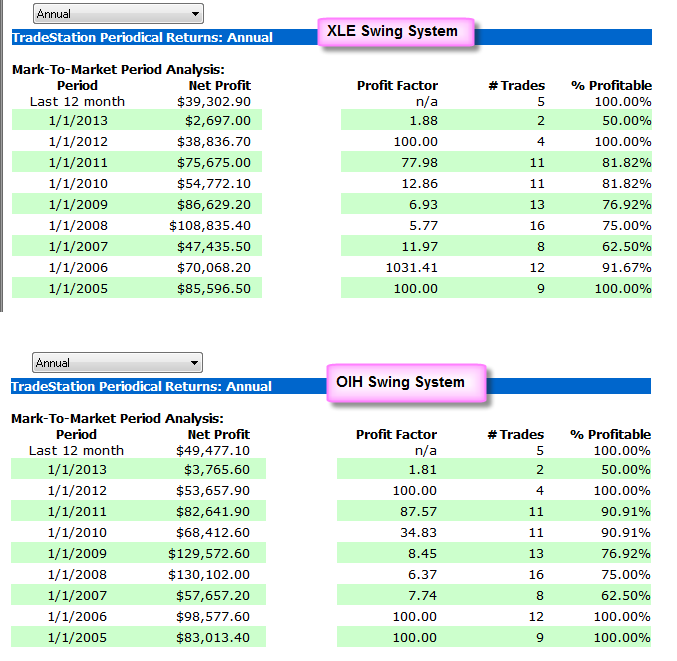677x661 pixels.
Task: Open the Annual dropdown above OIH table
Action: 117,363
